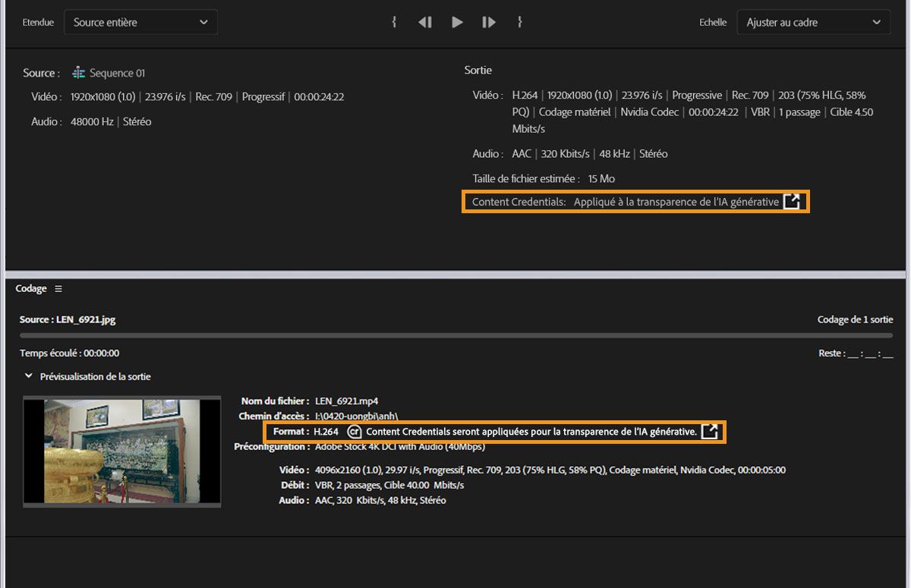
Task: Click 'Source : LEN_6921.jpg' label
Action: (x=68, y=319)
